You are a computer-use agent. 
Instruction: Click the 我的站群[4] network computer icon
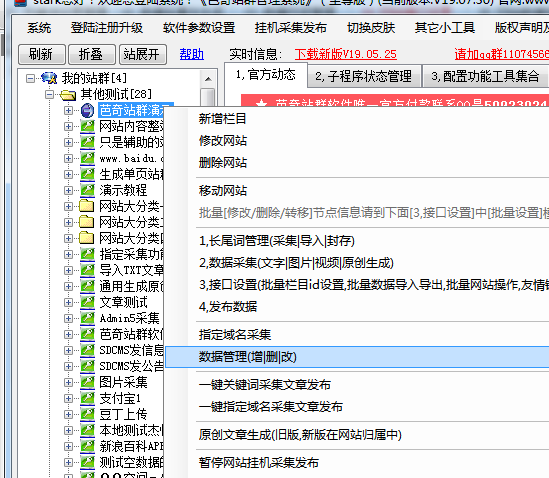click(x=49, y=78)
